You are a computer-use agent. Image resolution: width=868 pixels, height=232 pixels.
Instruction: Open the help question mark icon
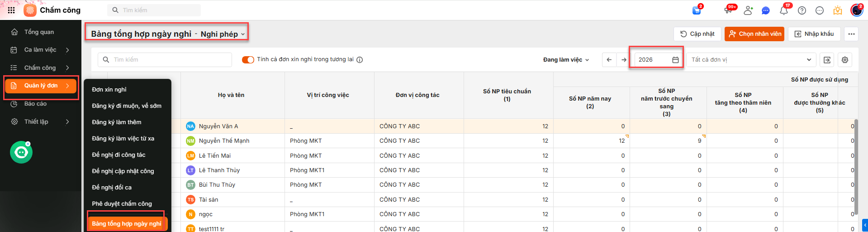coord(802,10)
